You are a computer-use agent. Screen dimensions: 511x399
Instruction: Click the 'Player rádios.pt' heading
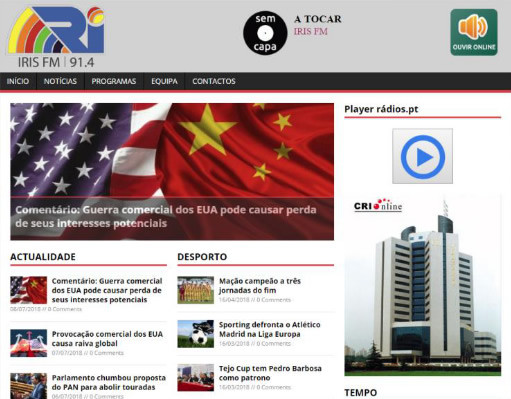pyautogui.click(x=381, y=109)
